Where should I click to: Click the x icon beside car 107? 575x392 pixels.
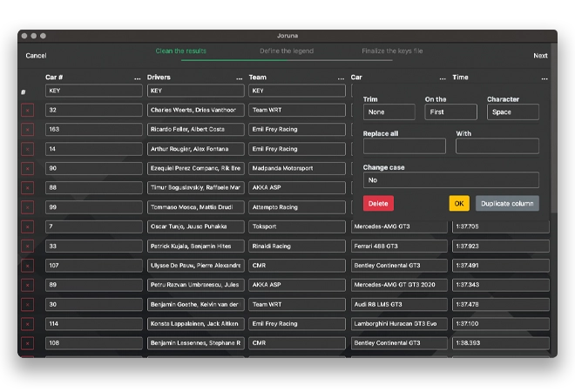tap(27, 265)
